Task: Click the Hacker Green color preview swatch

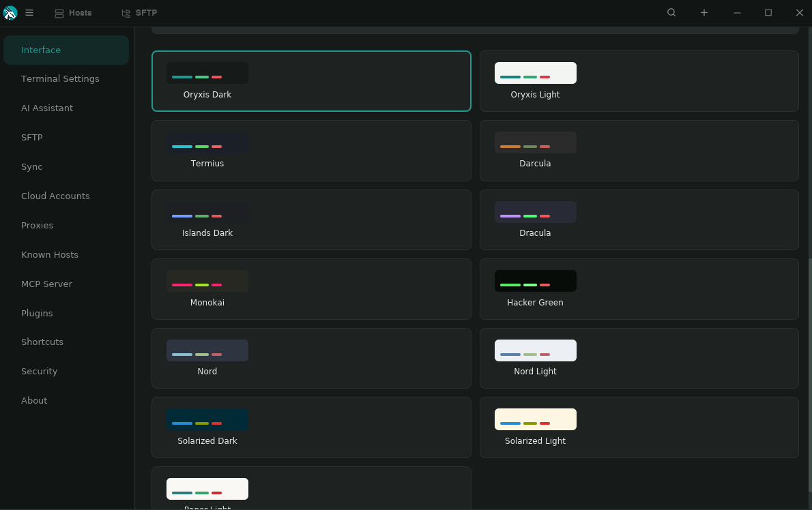Action: click(x=536, y=281)
